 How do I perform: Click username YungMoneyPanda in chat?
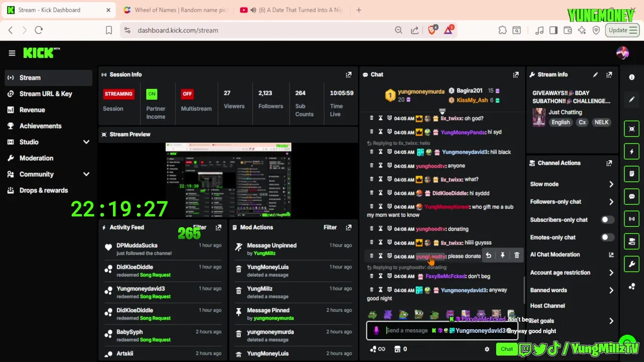pos(463,132)
